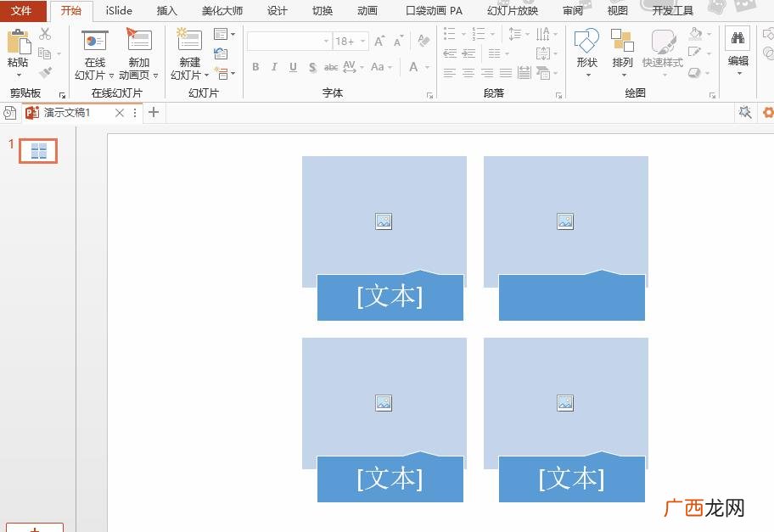Decrease font size with smaller A icon
The height and width of the screenshot is (532, 774).
398,41
